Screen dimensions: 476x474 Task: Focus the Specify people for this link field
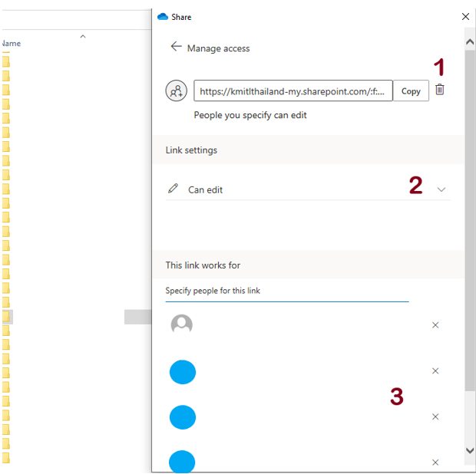pos(286,291)
